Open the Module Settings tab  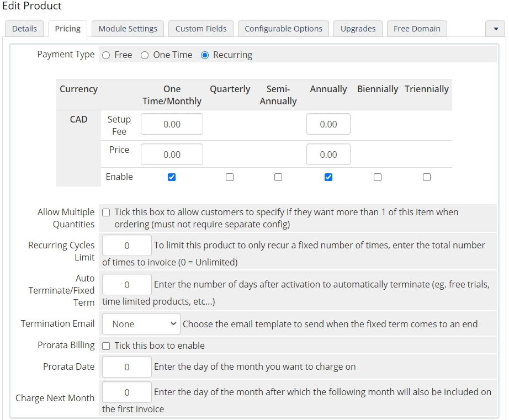click(128, 29)
